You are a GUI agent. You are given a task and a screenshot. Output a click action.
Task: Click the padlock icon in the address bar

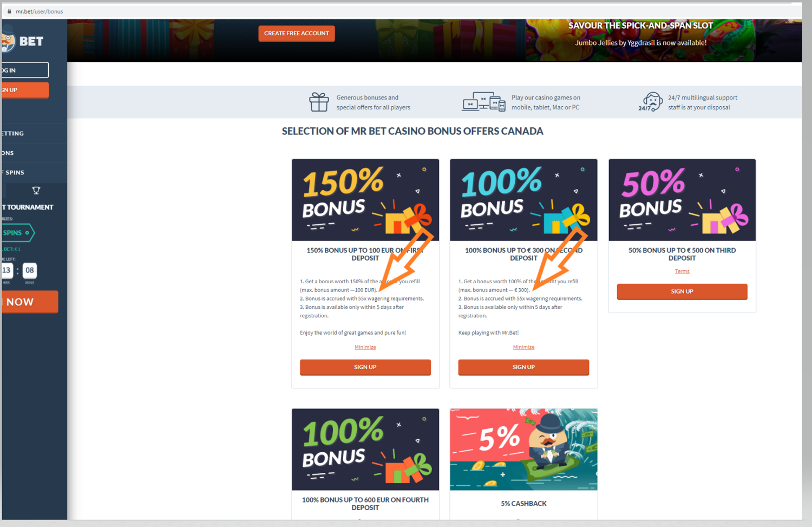(x=9, y=11)
